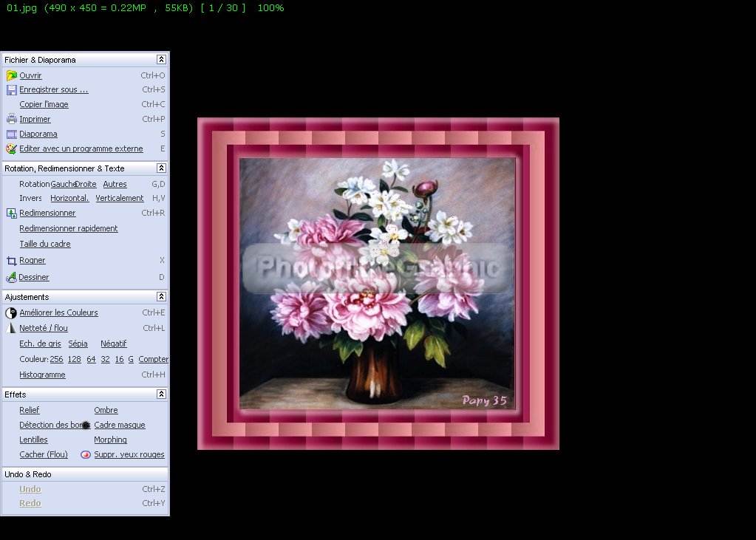This screenshot has width=756, height=540.
Task: Apply the Sépia adjustment link
Action: pos(78,344)
